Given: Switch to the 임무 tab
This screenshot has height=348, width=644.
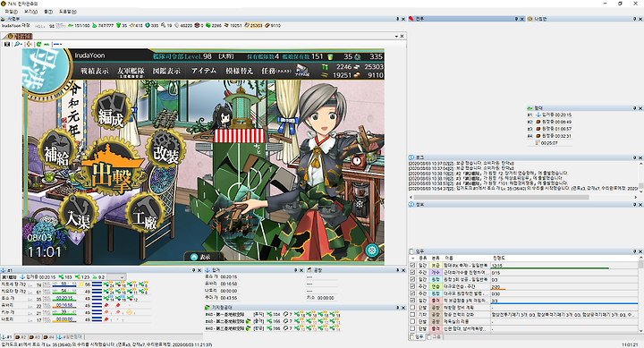Looking at the screenshot, I should tap(417, 337).
